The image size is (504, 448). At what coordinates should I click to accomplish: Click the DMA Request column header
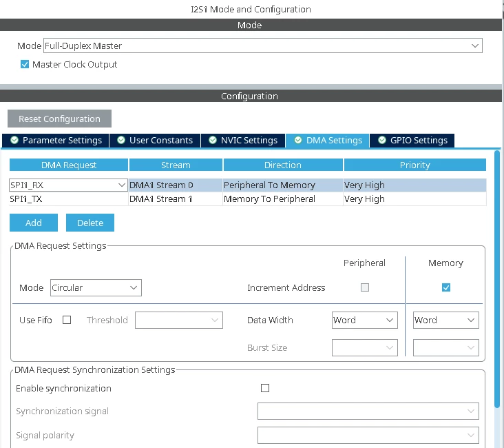point(69,165)
